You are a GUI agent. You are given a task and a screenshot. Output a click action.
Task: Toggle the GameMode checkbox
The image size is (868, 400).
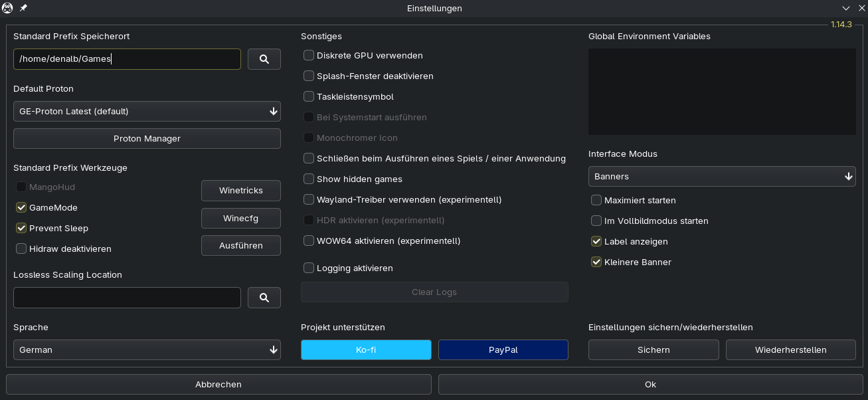[22, 207]
